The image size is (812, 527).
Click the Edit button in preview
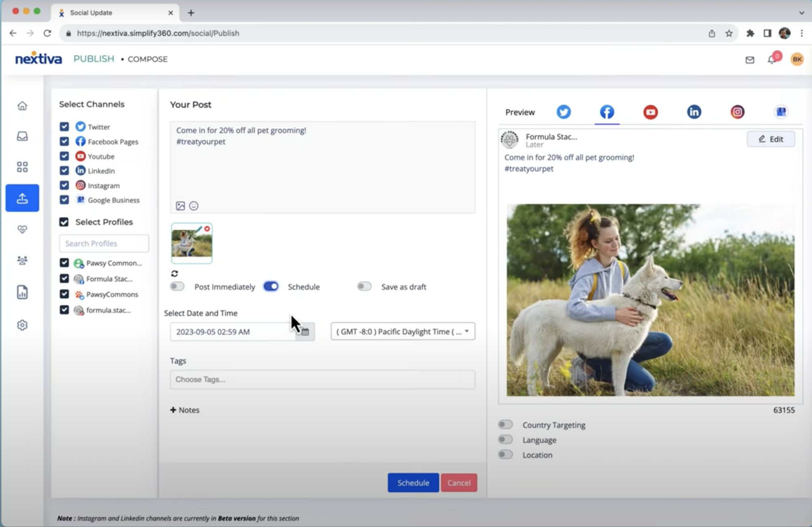(771, 139)
